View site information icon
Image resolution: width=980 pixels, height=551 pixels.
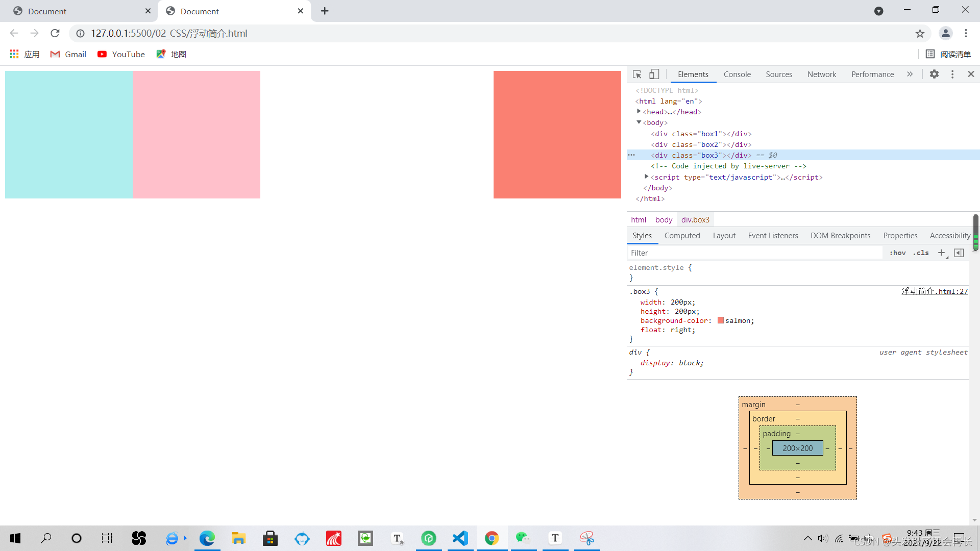[80, 33]
